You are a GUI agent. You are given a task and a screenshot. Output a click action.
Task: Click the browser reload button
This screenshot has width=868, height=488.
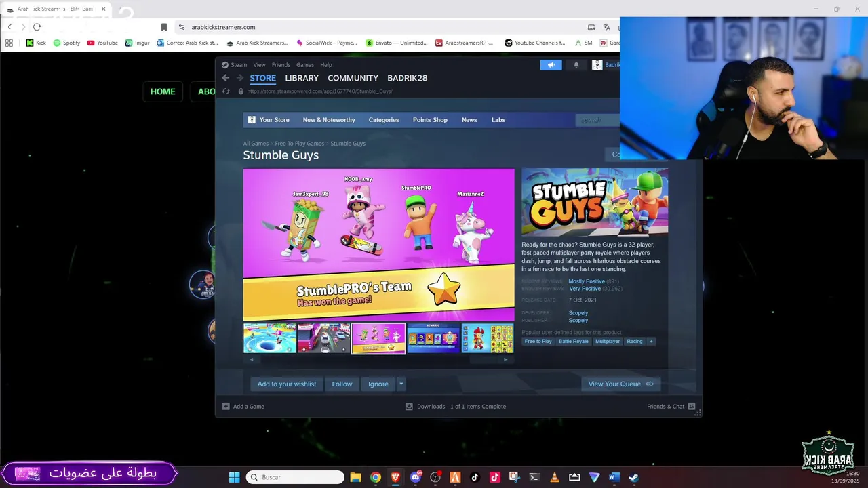(x=37, y=27)
